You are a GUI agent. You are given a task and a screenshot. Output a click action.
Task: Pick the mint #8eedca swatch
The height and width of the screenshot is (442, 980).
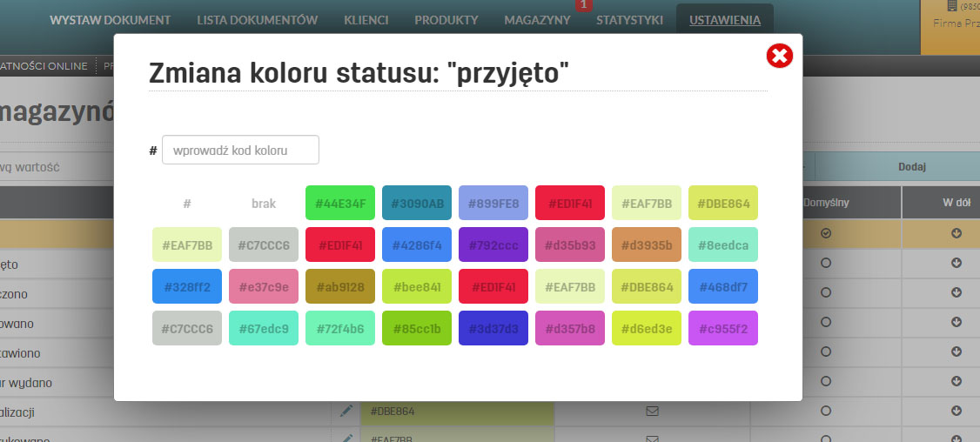tap(723, 244)
